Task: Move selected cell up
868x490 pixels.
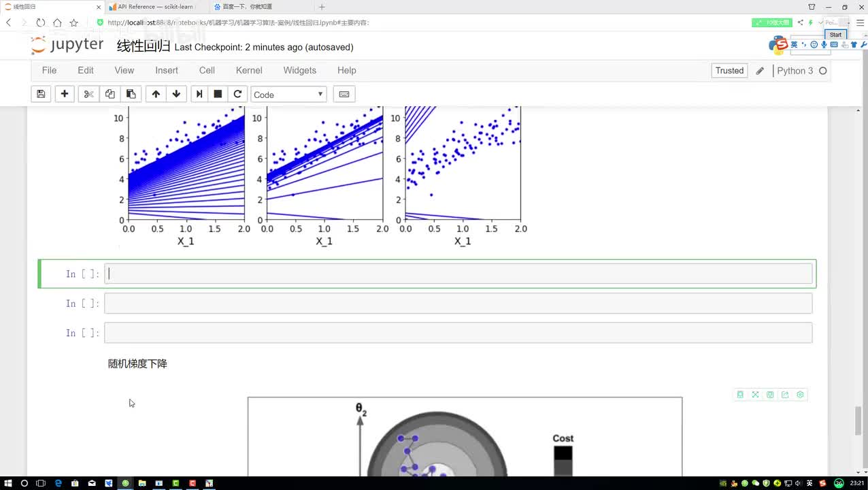Action: (x=156, y=94)
